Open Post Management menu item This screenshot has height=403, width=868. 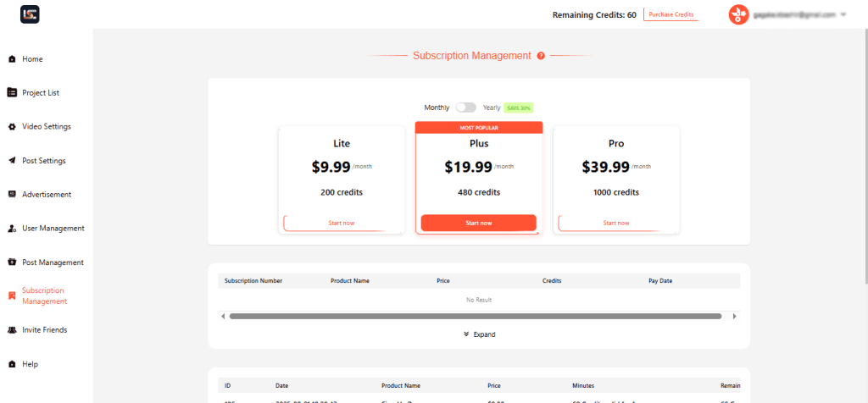pyautogui.click(x=53, y=262)
